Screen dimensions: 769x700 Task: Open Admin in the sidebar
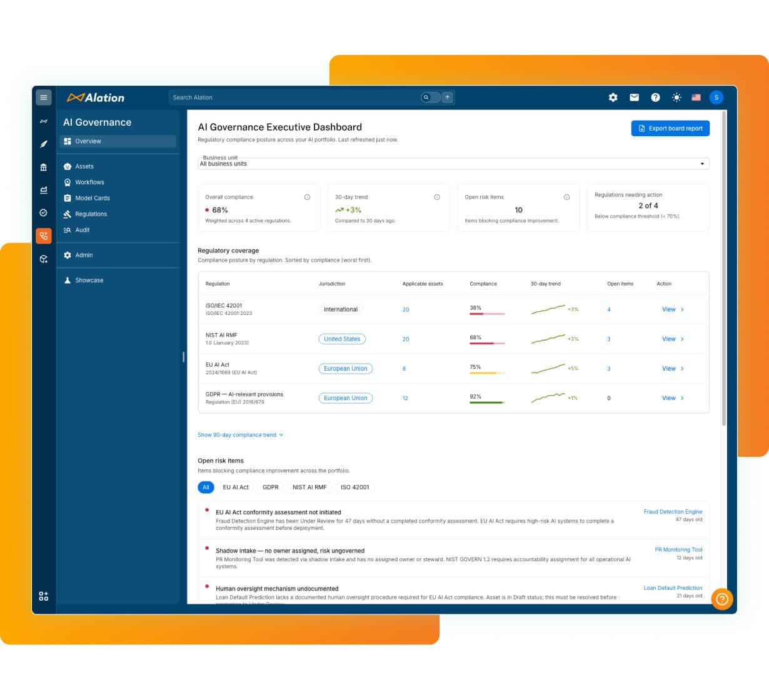pyautogui.click(x=118, y=255)
